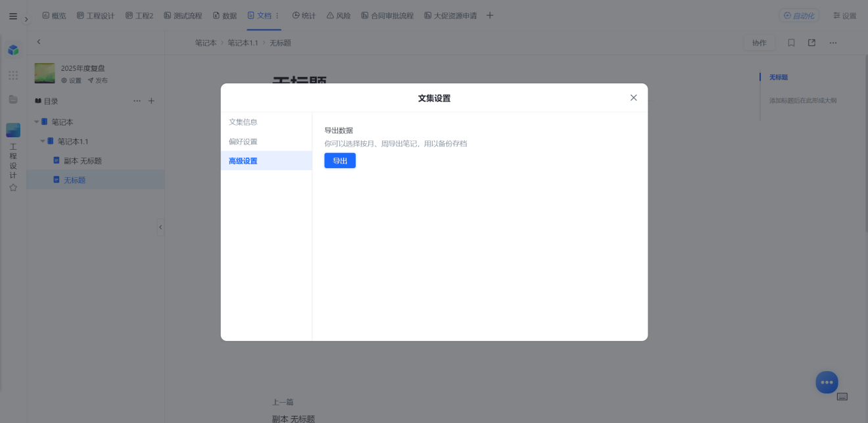Image resolution: width=868 pixels, height=423 pixels.
Task: Open the 工程2 tab
Action: point(139,16)
